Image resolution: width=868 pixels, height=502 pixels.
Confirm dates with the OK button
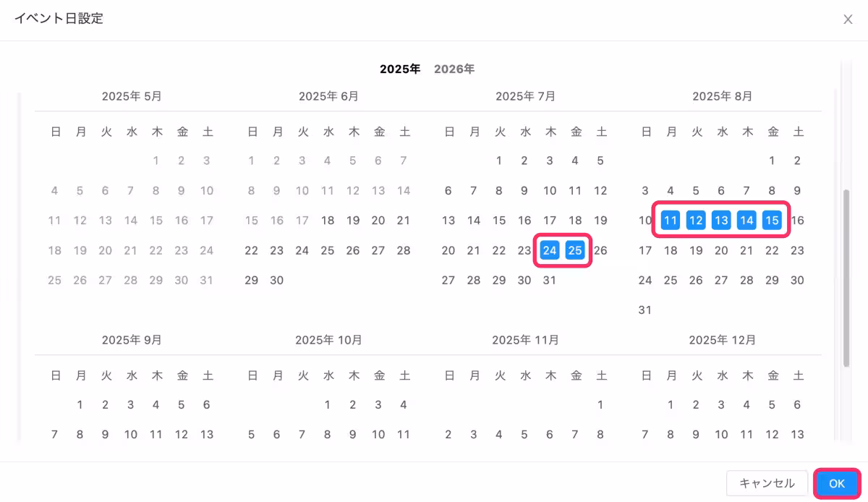pos(837,484)
